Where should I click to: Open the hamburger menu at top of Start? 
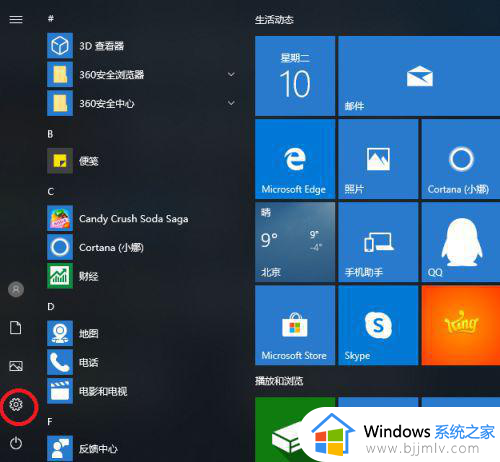[x=16, y=19]
